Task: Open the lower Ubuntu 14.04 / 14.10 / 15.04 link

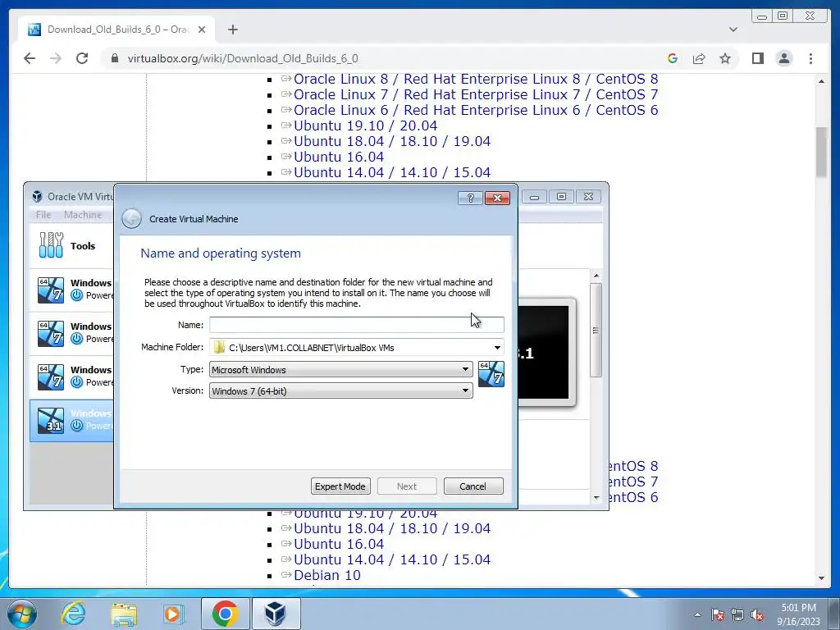Action: (392, 559)
